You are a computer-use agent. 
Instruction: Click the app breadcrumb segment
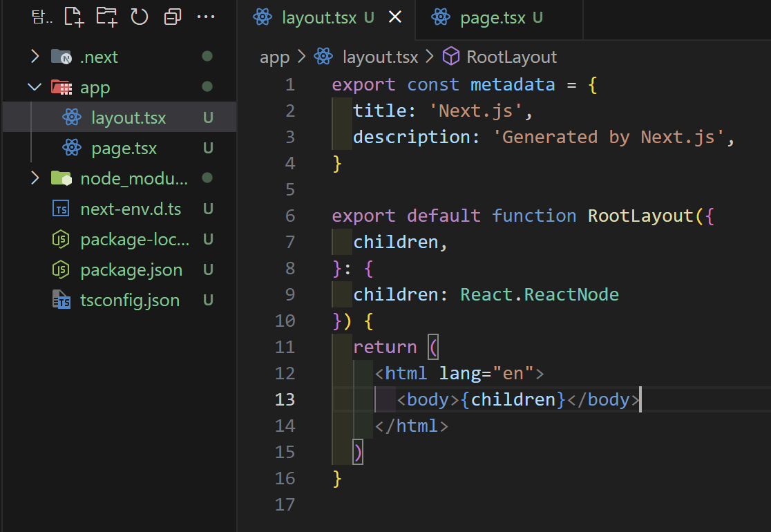coord(274,57)
